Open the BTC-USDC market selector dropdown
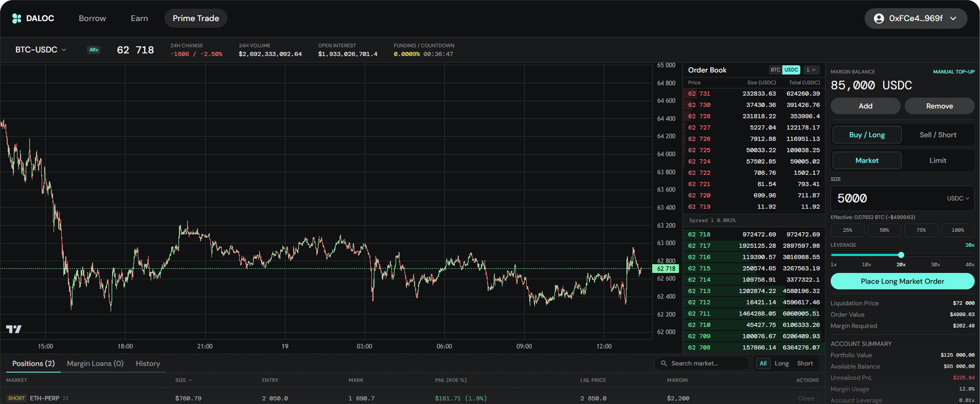The image size is (980, 404). tap(41, 50)
